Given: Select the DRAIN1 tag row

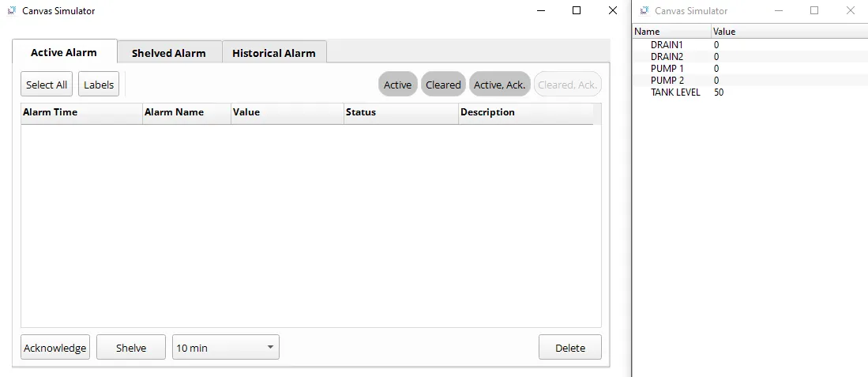Looking at the screenshot, I should point(667,45).
